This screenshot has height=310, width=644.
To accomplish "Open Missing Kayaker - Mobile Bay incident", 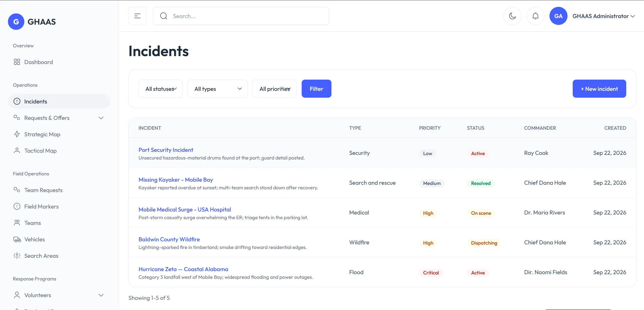I will 176,180.
